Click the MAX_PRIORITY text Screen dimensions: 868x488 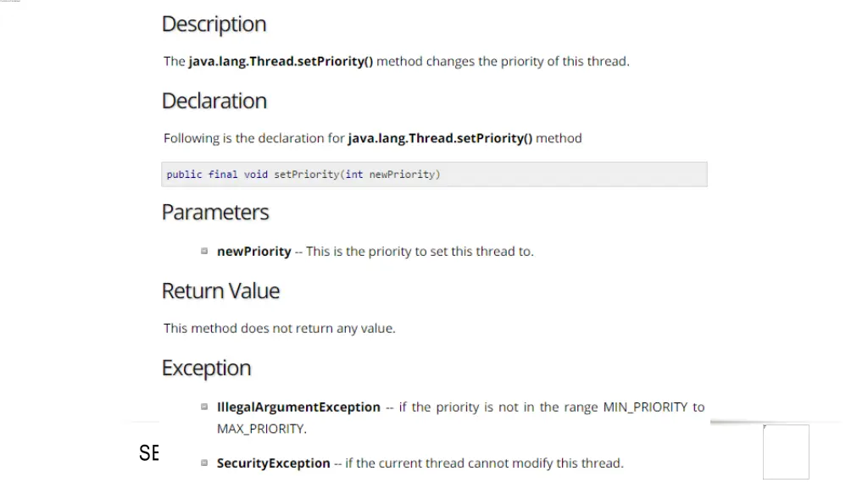[x=261, y=429]
